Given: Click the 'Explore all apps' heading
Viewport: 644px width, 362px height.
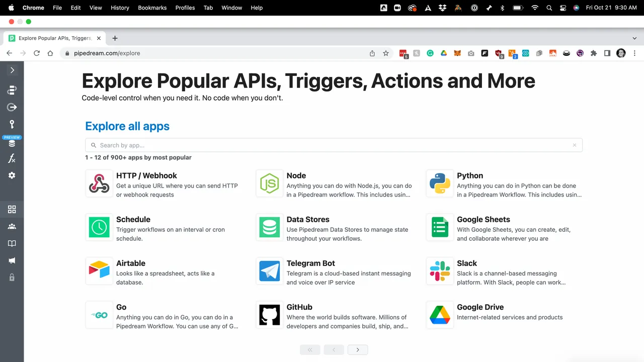Looking at the screenshot, I should 127,126.
